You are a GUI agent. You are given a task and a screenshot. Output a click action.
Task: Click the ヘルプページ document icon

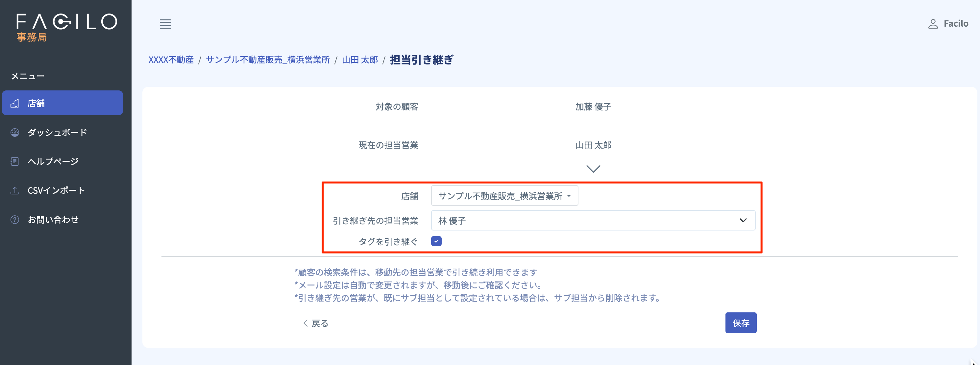pos(14,161)
